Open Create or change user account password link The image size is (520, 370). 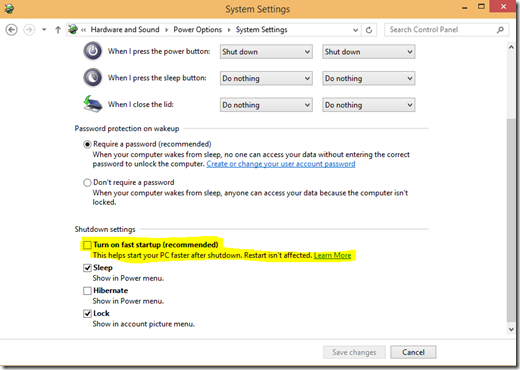coord(281,164)
